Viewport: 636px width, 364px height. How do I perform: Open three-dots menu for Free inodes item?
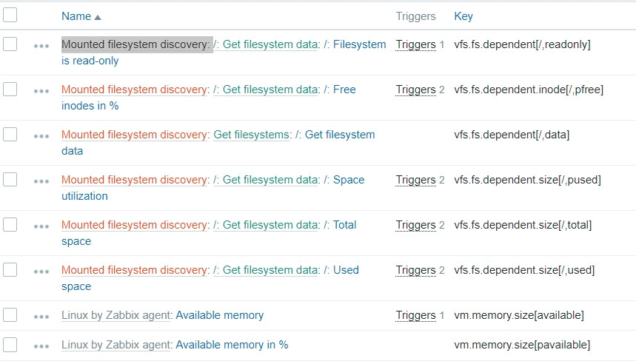coord(41,90)
